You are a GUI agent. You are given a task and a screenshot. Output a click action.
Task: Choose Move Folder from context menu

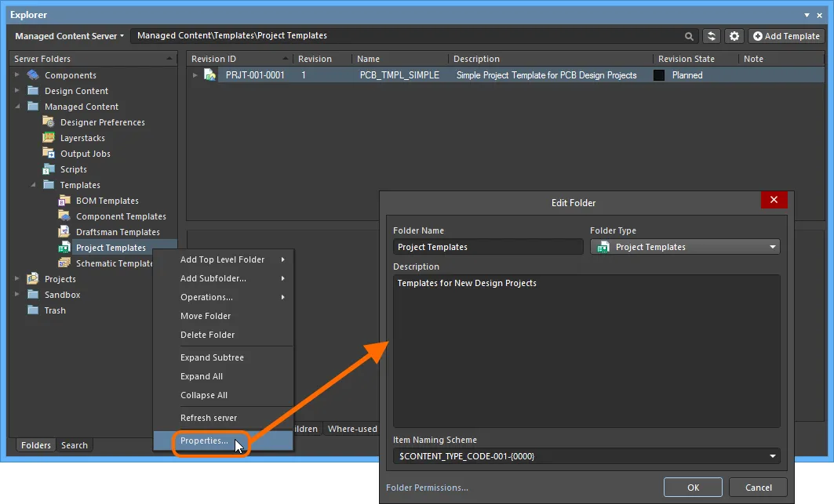[x=224, y=316]
